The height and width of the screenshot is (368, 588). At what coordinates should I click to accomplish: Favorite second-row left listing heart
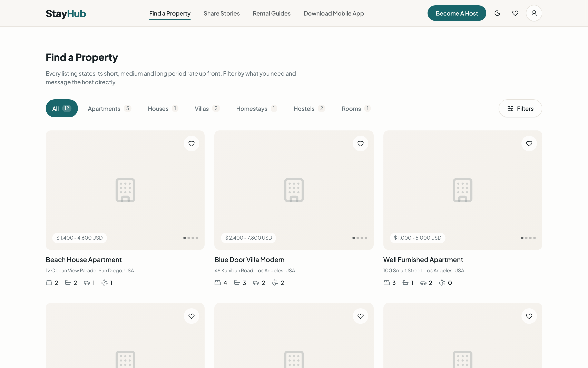pyautogui.click(x=192, y=316)
